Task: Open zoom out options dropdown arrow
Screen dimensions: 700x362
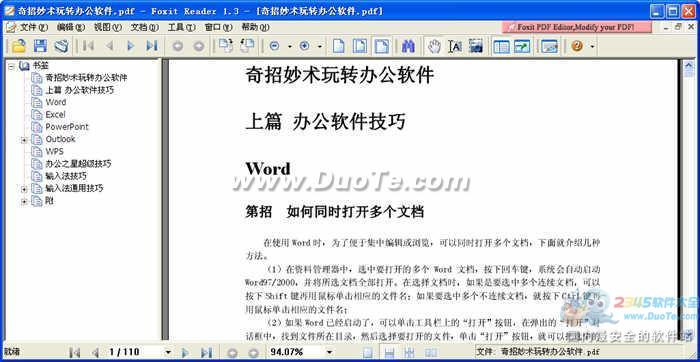Action: (x=289, y=46)
